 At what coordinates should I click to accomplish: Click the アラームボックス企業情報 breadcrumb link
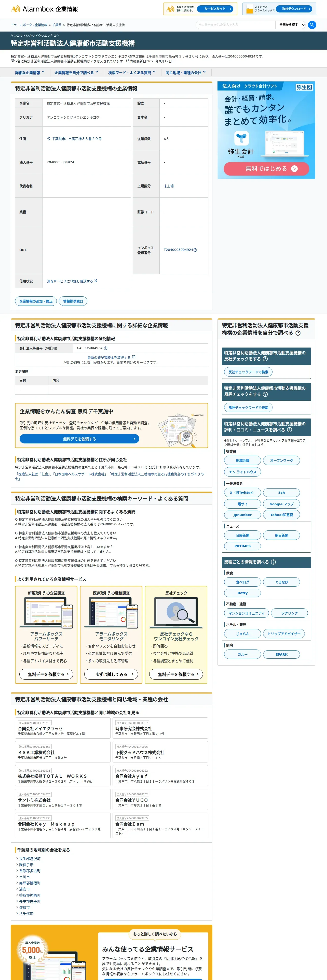[29, 25]
